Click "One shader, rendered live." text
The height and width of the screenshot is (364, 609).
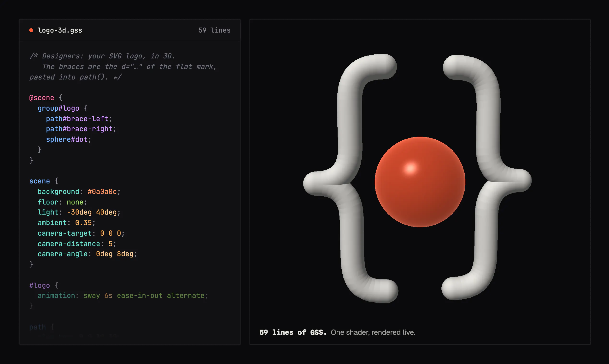pyautogui.click(x=373, y=332)
